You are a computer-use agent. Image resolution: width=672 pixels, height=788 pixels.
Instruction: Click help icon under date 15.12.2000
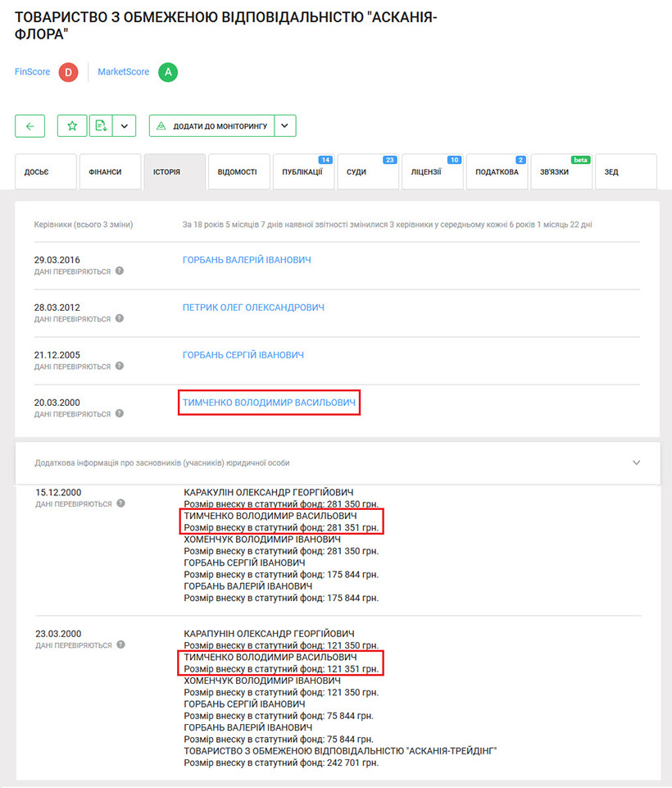[120, 503]
